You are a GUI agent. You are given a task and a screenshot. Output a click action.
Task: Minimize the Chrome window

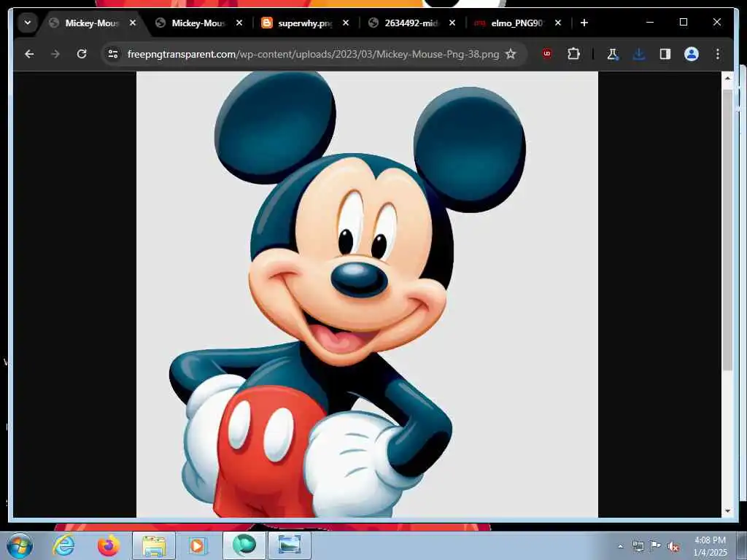click(x=650, y=23)
